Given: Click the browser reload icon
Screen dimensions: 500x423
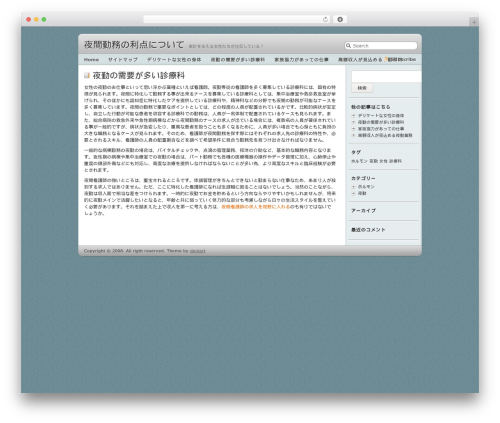Looking at the screenshot, I should (x=325, y=19).
